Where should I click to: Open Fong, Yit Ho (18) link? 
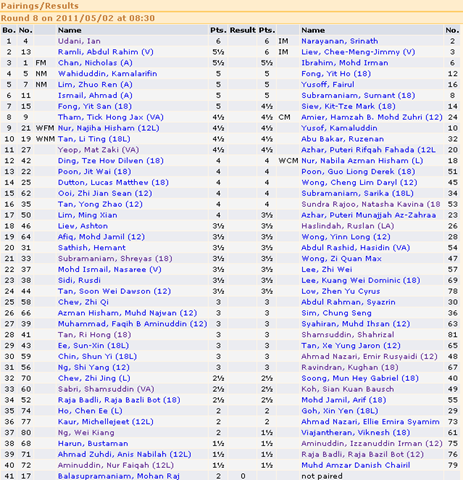click(336, 74)
